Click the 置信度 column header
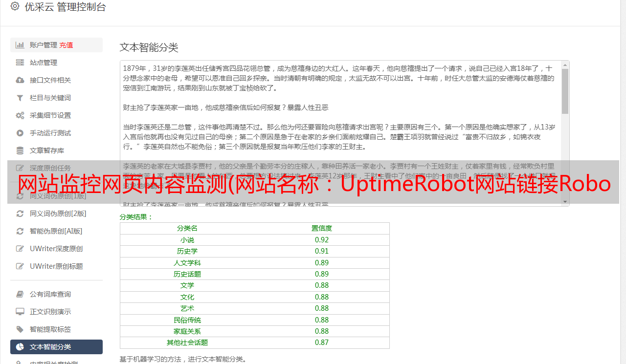 click(322, 228)
